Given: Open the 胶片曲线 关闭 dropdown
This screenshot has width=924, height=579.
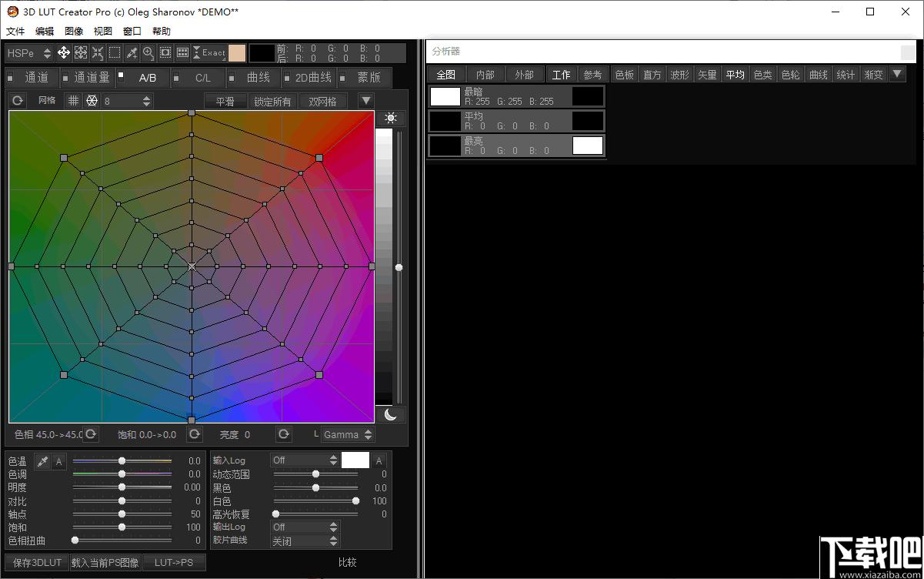Looking at the screenshot, I should pos(305,541).
